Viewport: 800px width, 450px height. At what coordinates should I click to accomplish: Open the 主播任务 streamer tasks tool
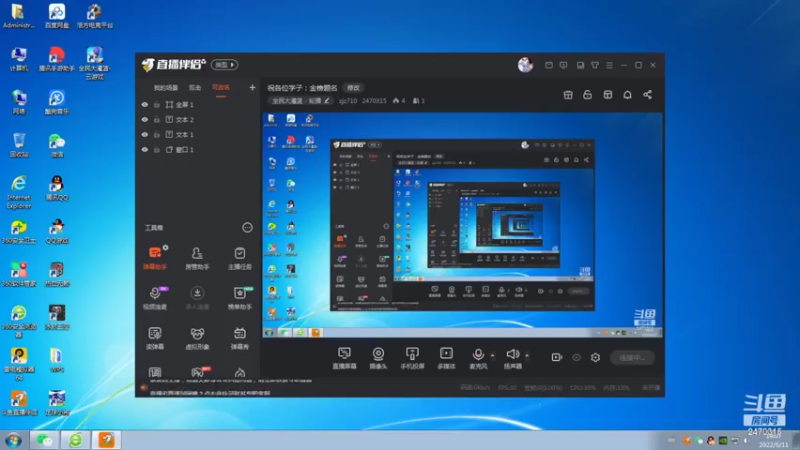(x=239, y=258)
